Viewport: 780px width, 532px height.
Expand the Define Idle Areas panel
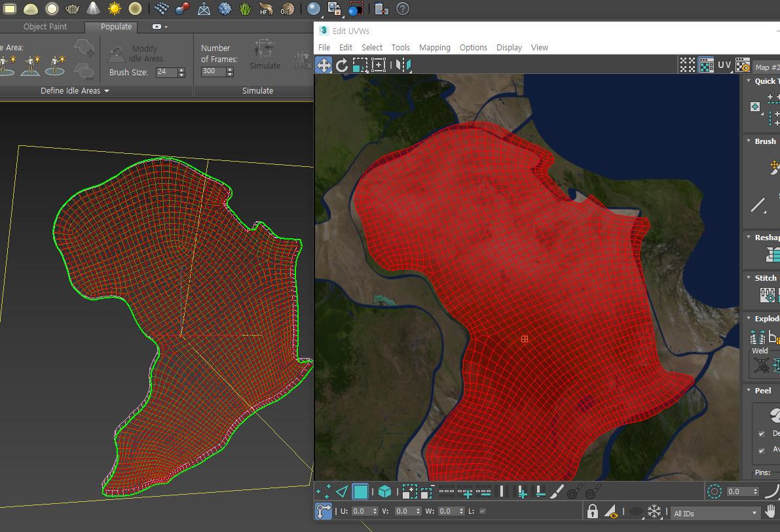click(75, 91)
